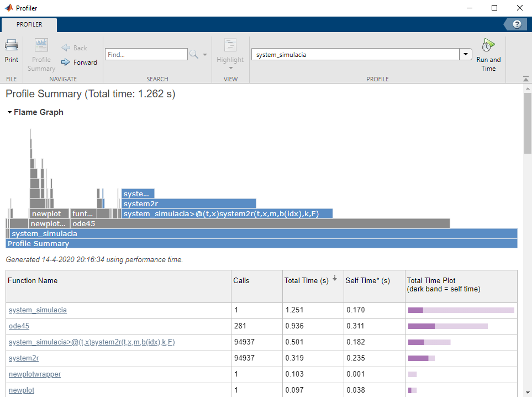This screenshot has width=532, height=397.
Task: Click the 0.311 self time value
Action: tap(356, 326)
